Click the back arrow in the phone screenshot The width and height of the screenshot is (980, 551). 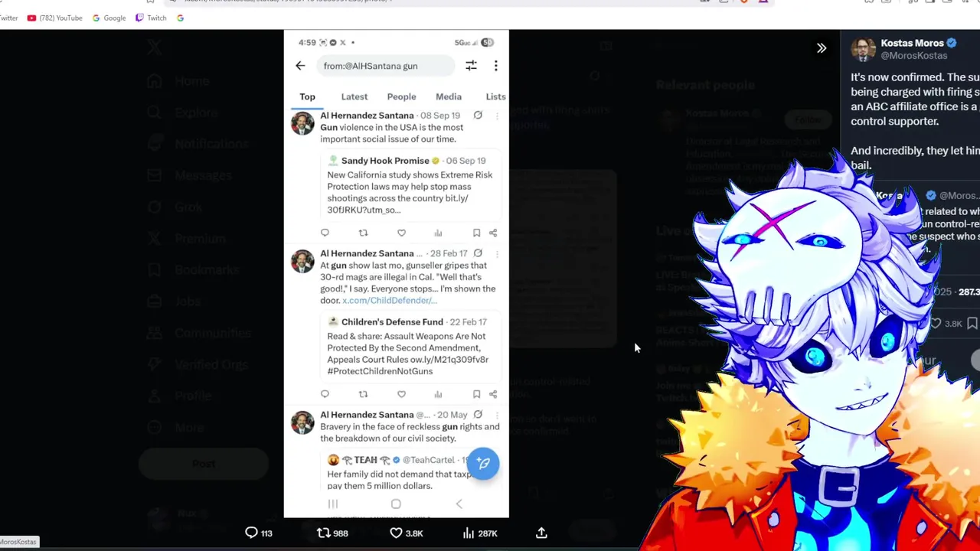click(300, 66)
